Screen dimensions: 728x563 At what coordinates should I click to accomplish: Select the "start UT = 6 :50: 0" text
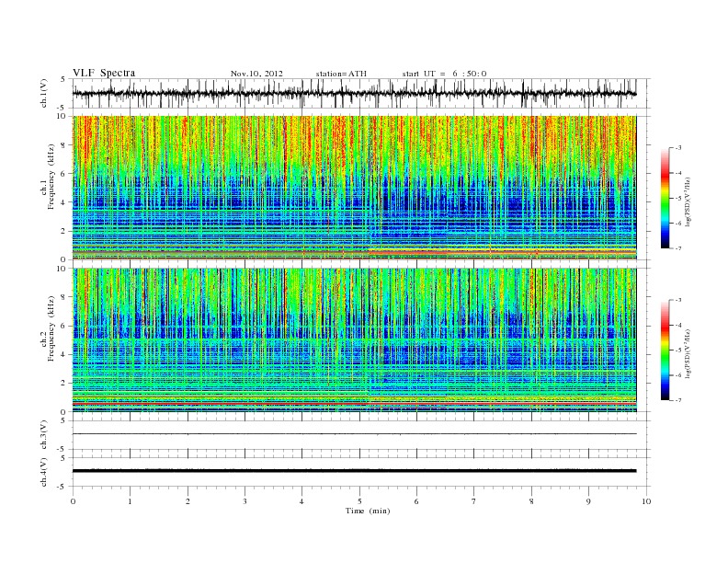[444, 74]
